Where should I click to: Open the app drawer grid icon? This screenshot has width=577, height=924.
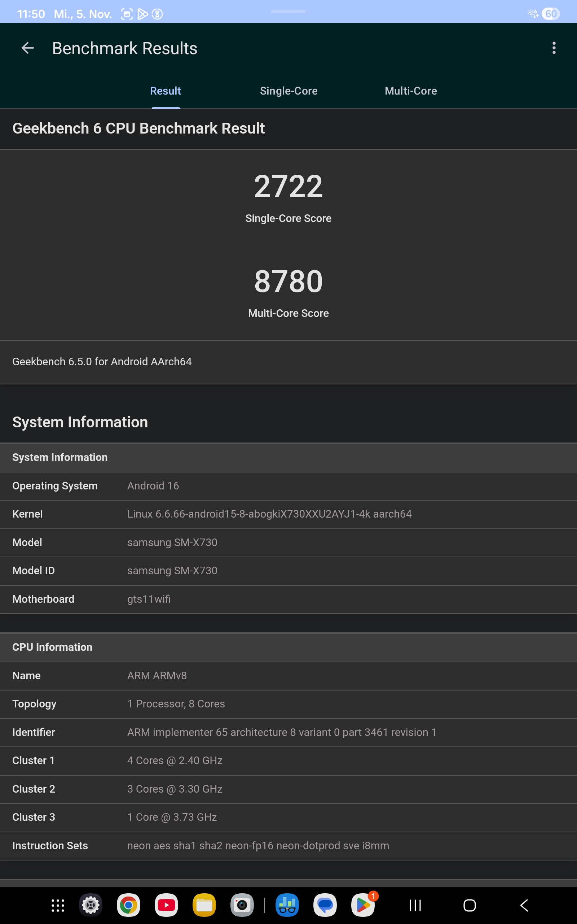58,905
